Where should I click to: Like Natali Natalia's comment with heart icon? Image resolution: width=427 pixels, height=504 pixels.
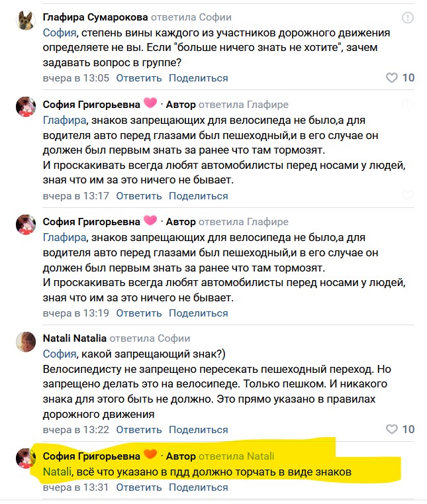click(x=392, y=428)
